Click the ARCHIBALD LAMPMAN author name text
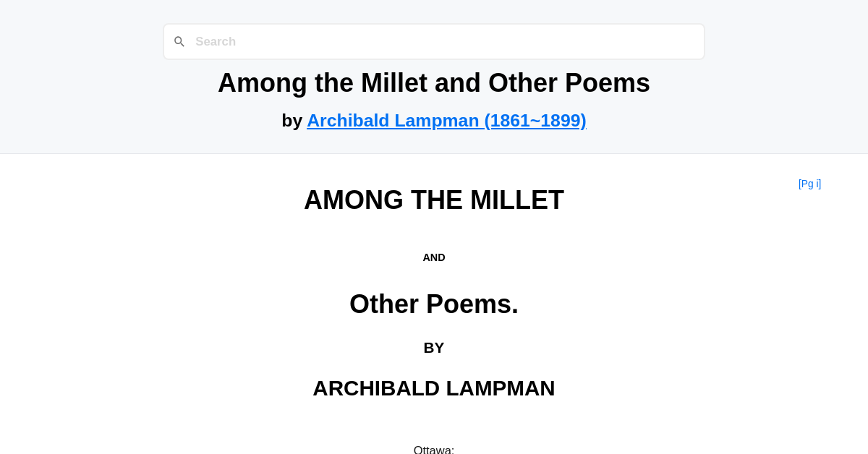Screen dimensions: 868x454 point(434,388)
